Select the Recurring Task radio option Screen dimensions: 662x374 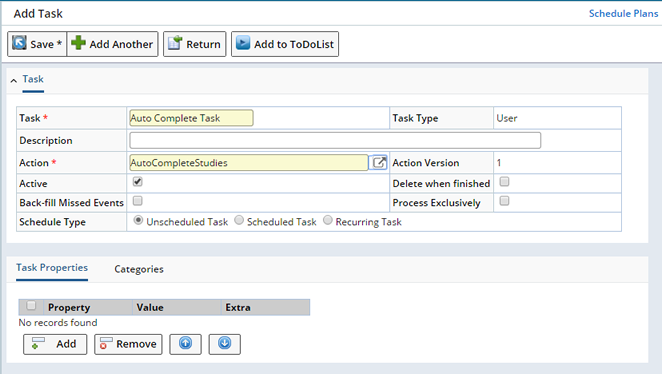(x=328, y=220)
